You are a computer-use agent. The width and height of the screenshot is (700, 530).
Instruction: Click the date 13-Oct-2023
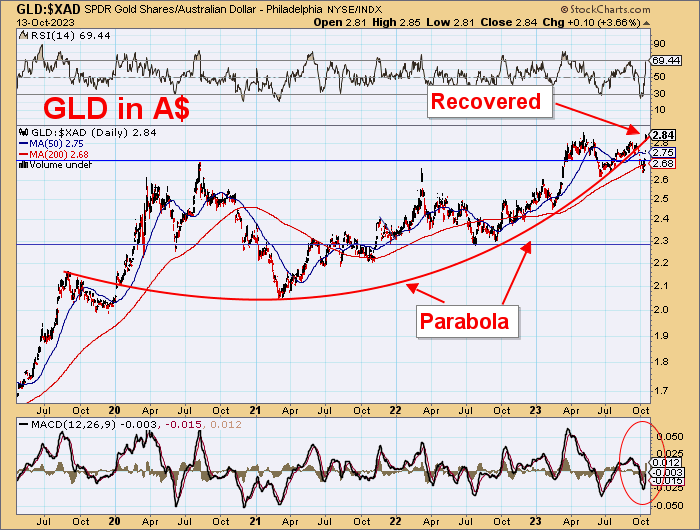coord(46,23)
